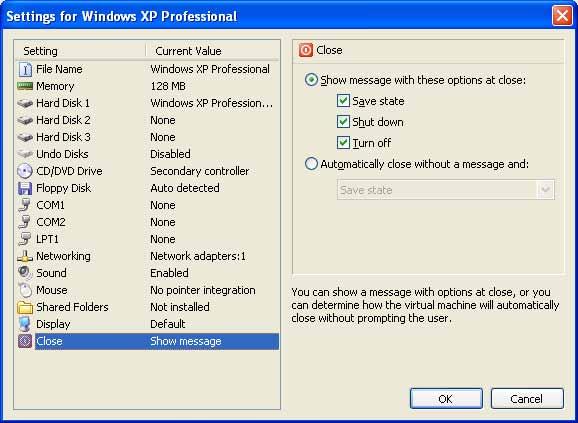Viewport: 578px width, 423px height.
Task: Select the Mouse row label
Action: pos(52,290)
